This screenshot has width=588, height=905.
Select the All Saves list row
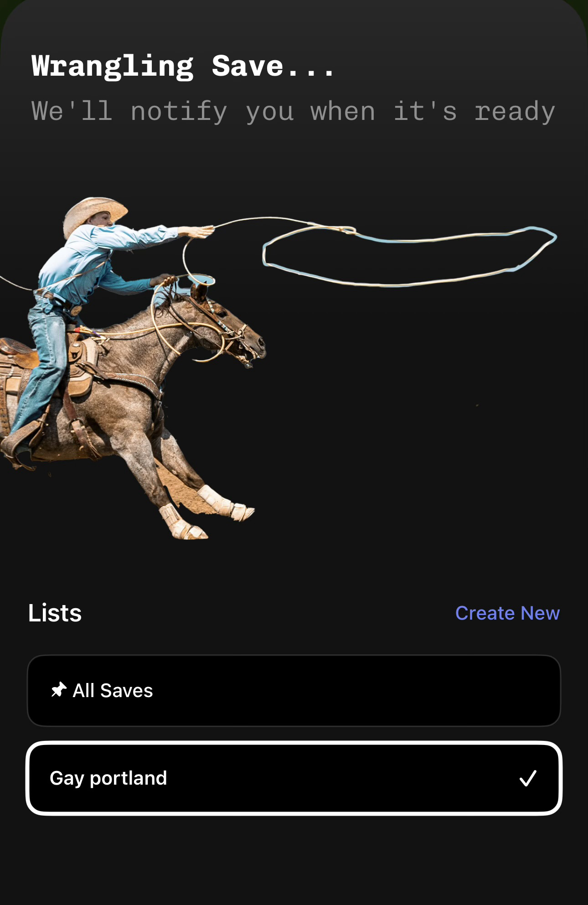click(x=294, y=690)
